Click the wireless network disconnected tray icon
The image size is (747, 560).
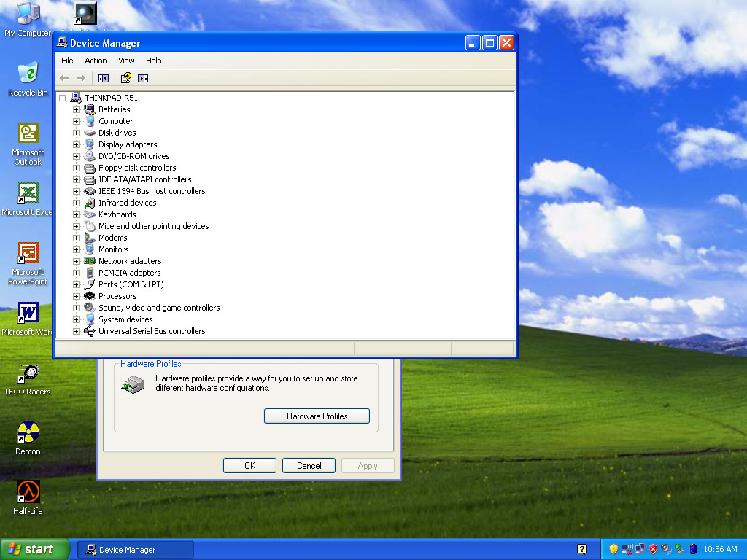tap(627, 549)
